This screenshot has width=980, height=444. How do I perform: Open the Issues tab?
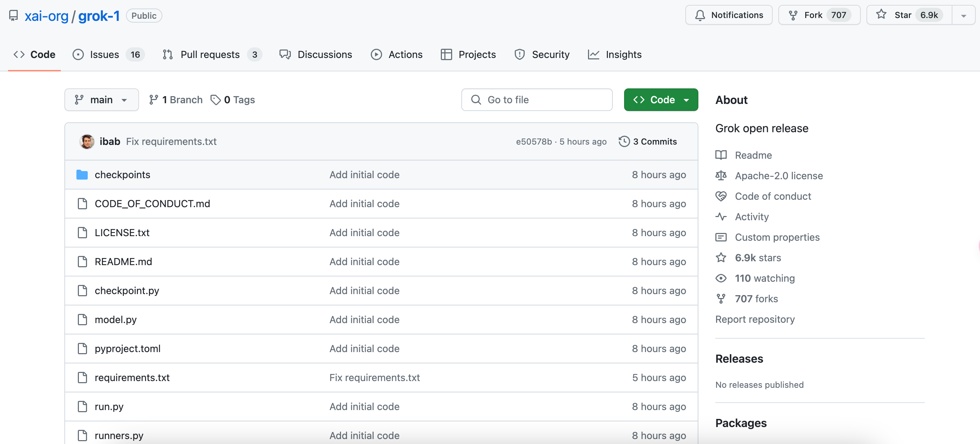click(108, 54)
